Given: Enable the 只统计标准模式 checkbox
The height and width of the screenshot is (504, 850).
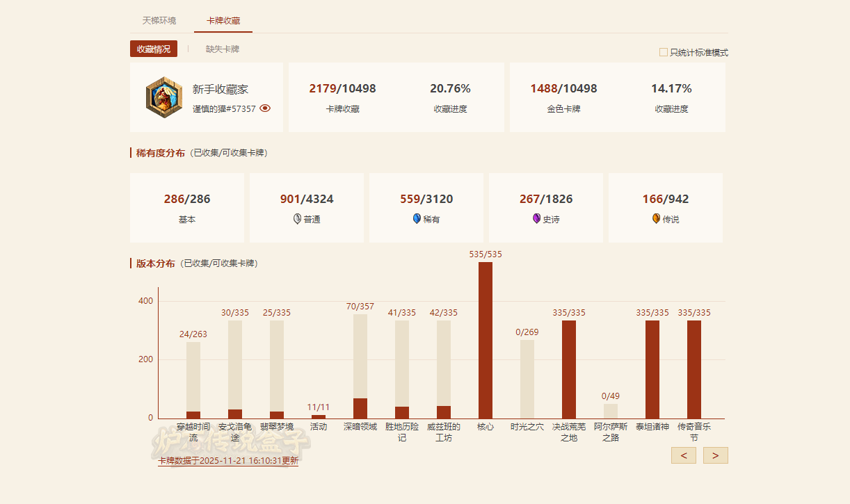Looking at the screenshot, I should click(x=664, y=52).
